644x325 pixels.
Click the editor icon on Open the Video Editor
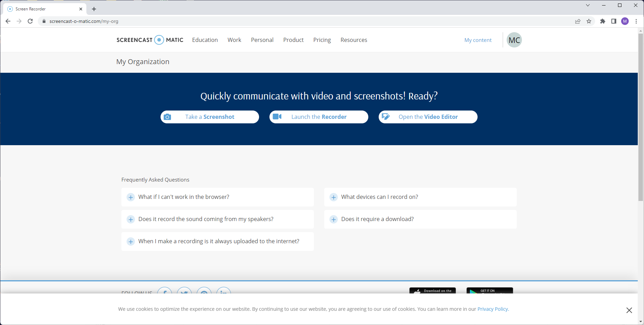[386, 116]
